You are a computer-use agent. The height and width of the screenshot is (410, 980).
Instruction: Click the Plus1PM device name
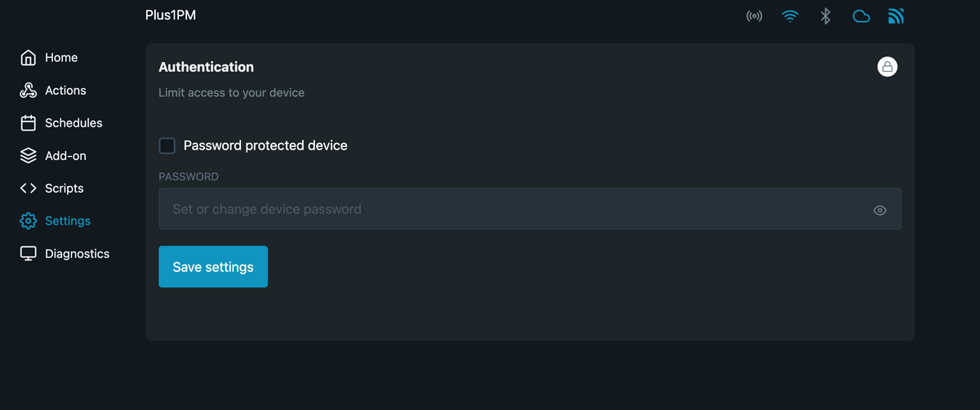(x=171, y=16)
